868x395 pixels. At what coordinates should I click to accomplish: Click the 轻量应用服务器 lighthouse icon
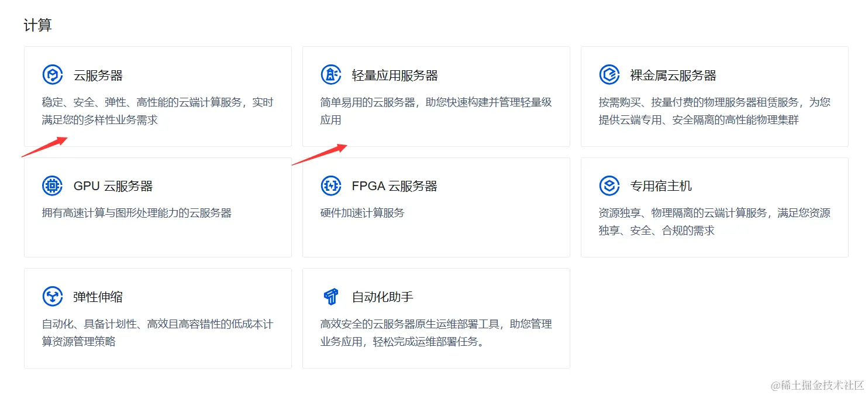[331, 75]
